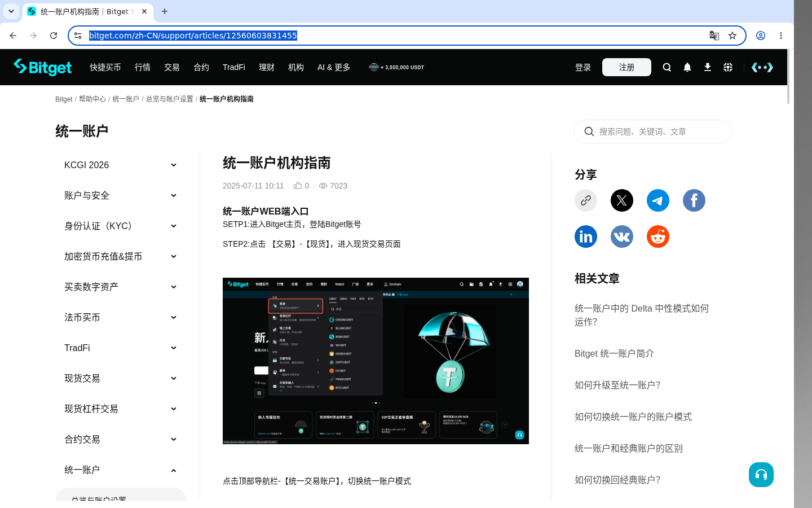Image resolution: width=812 pixels, height=508 pixels.
Task: Reload the page
Action: 54,36
